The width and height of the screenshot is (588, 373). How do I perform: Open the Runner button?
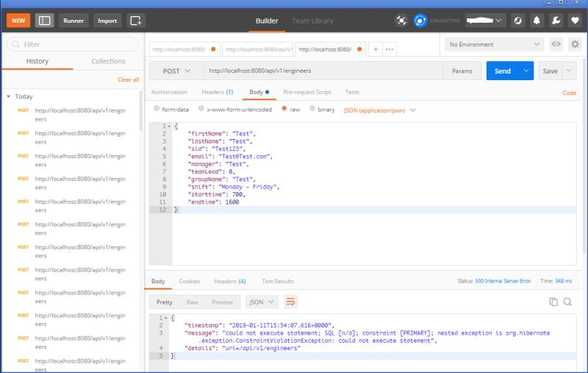(73, 21)
